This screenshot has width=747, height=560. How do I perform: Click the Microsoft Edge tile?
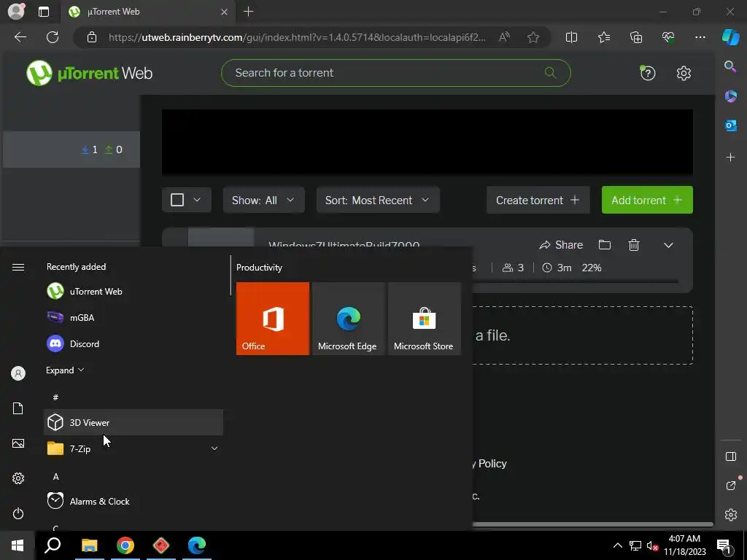click(348, 319)
